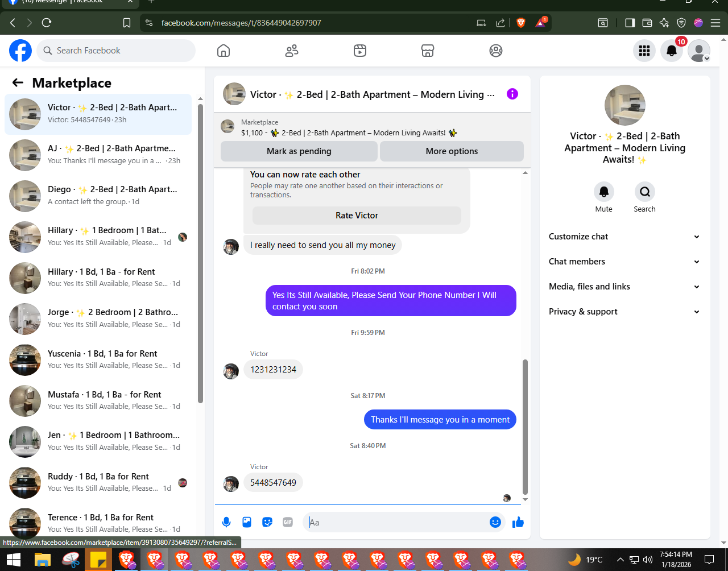Viewport: 728px width, 571px height.
Task: Click the message '1231231234'
Action: tap(274, 370)
